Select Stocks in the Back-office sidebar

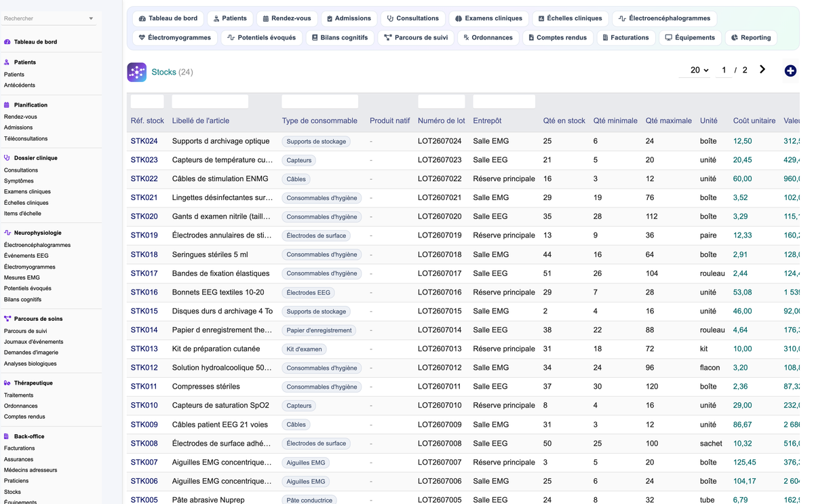pos(12,492)
